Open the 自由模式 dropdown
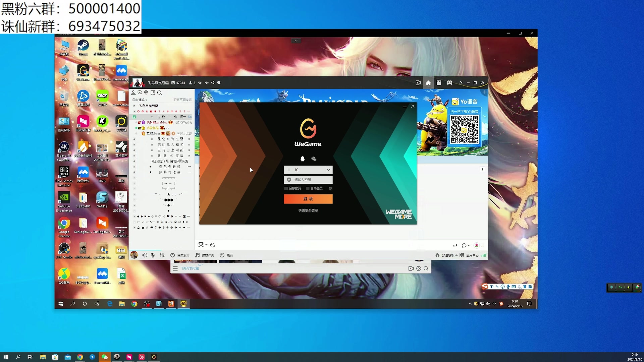The image size is (644, 362). click(x=140, y=100)
